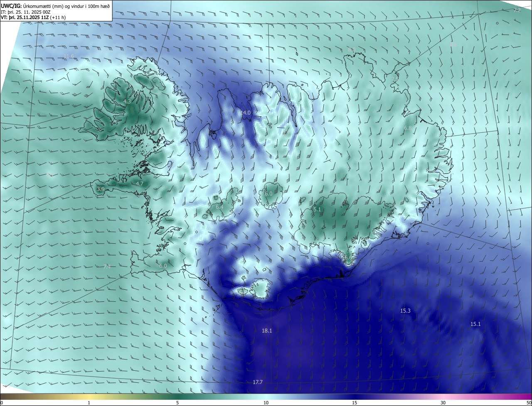Click the 8.0 value above the north coast

coord(352,50)
